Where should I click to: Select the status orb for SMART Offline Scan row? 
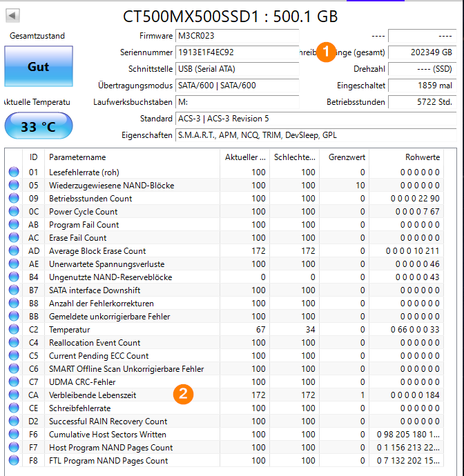tap(14, 368)
